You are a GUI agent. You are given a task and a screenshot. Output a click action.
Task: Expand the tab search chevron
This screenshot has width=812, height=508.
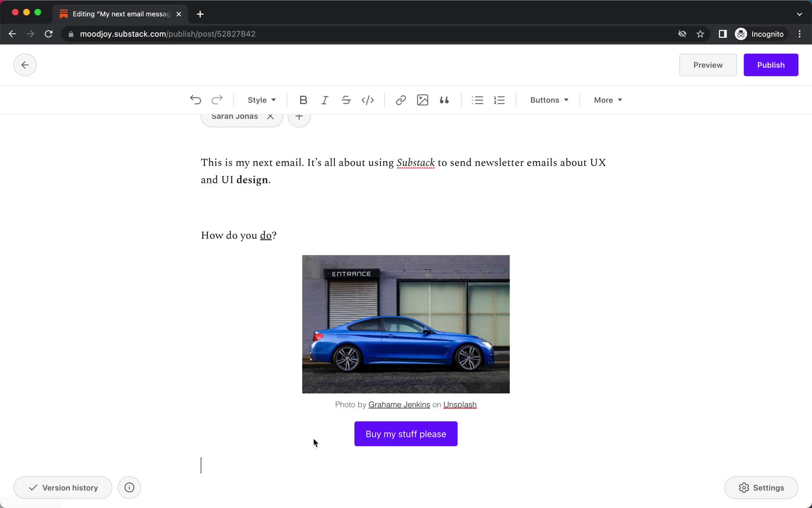(x=799, y=14)
